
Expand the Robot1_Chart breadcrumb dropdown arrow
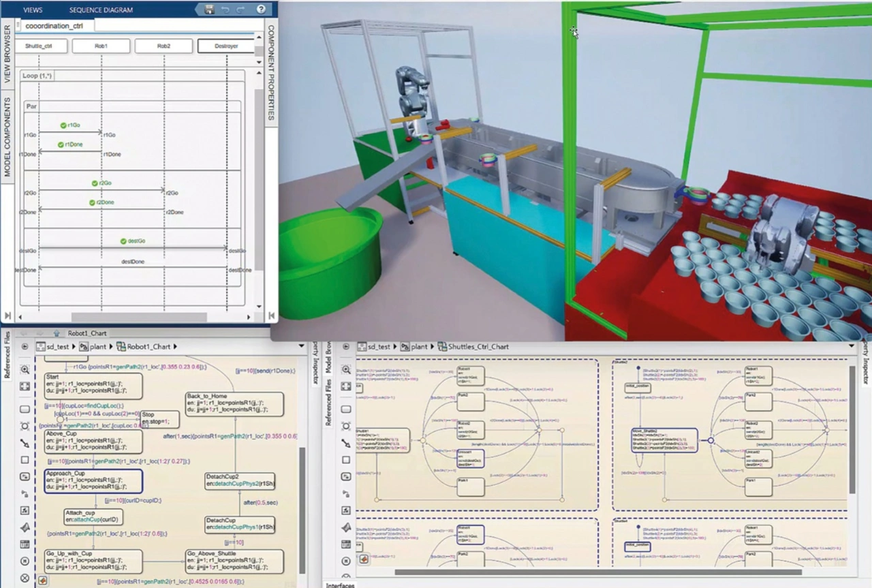tap(302, 347)
